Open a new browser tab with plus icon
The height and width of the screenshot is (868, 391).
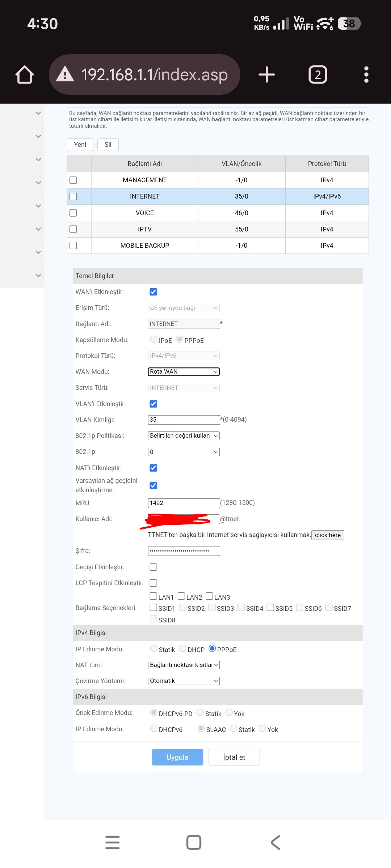pyautogui.click(x=267, y=75)
